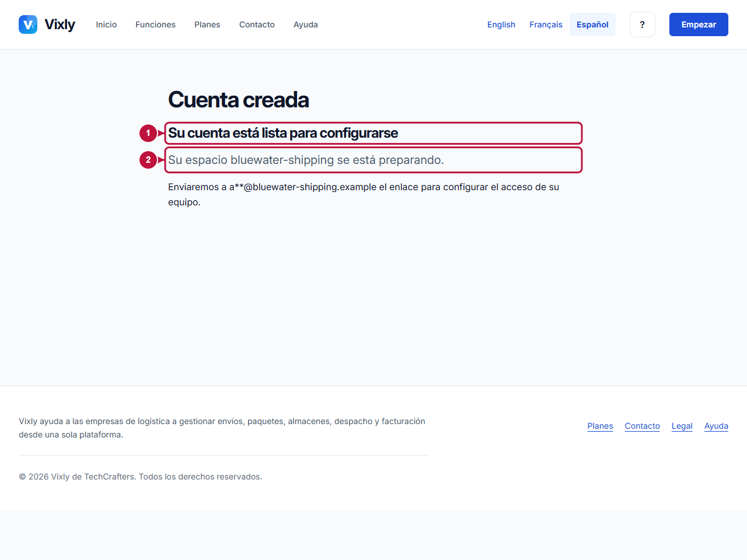Select the Español language option
Screen dimensions: 747x560
592,24
